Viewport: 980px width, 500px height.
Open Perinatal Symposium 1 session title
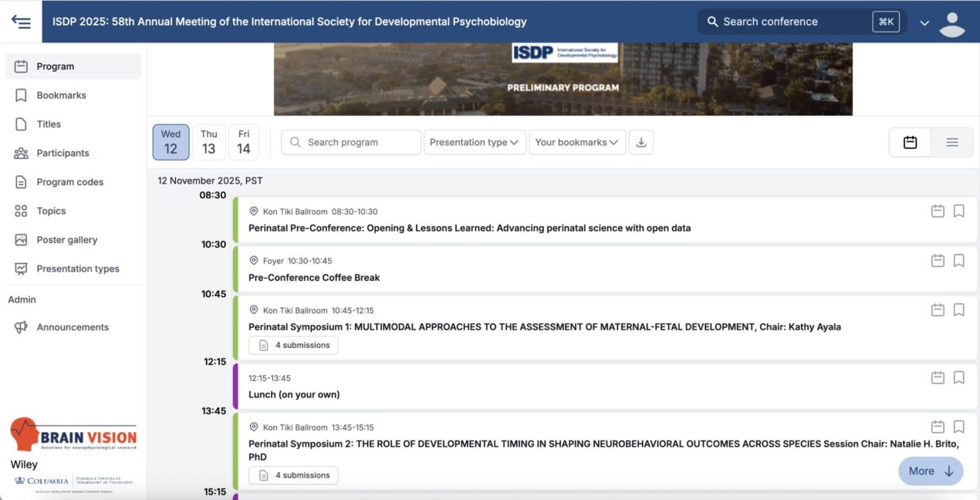pos(545,327)
